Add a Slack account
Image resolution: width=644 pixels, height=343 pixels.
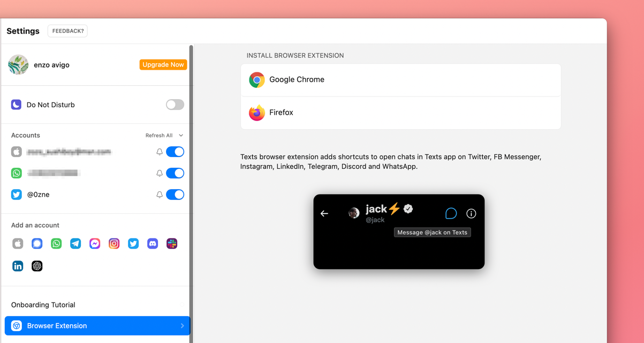point(172,244)
